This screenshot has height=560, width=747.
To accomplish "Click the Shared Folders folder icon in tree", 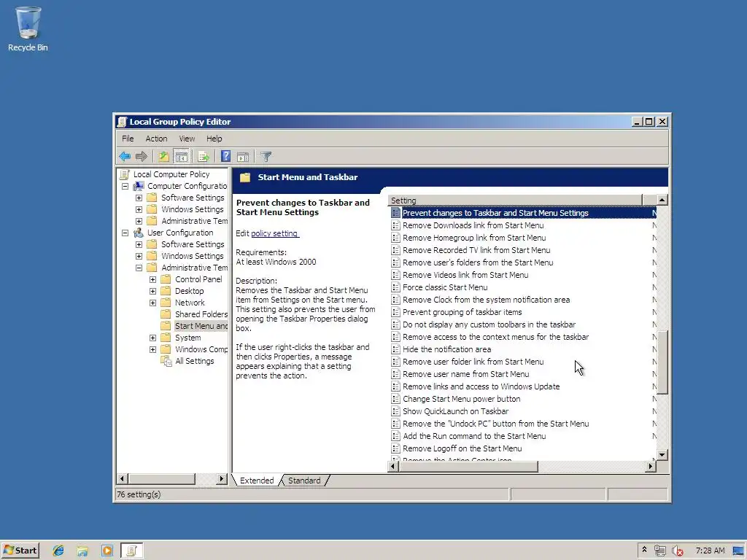I will pyautogui.click(x=166, y=314).
